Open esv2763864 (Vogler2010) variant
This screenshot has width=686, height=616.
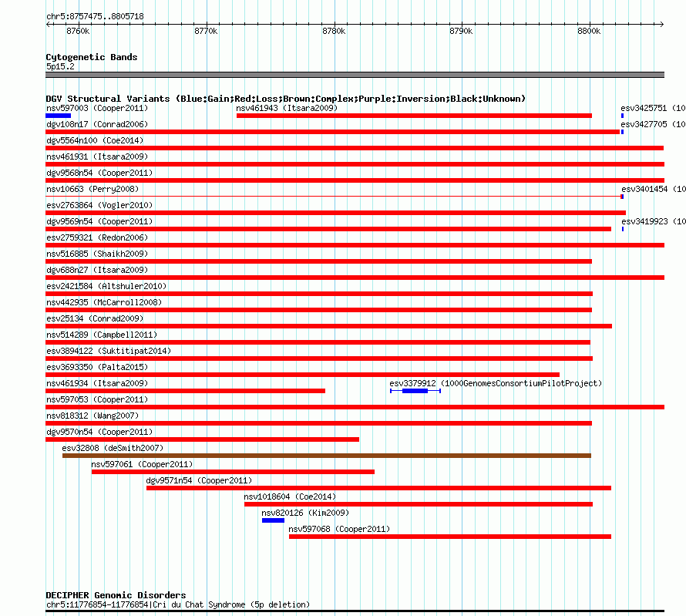tap(99, 205)
